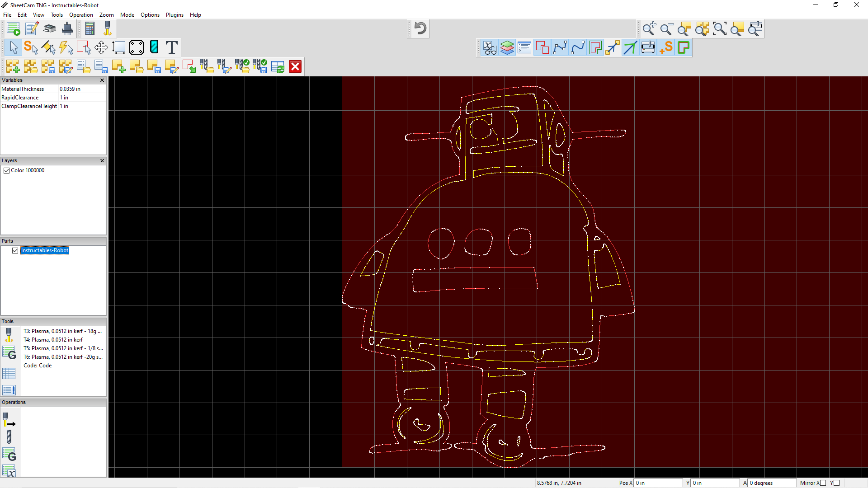This screenshot has width=868, height=488.
Task: Uncheck the Instructables-Robot part
Action: click(x=15, y=250)
